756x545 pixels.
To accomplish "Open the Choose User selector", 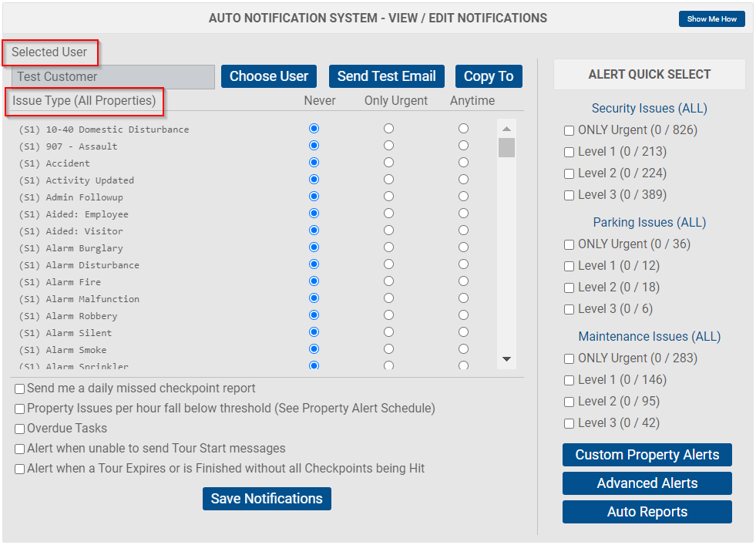I will [268, 76].
